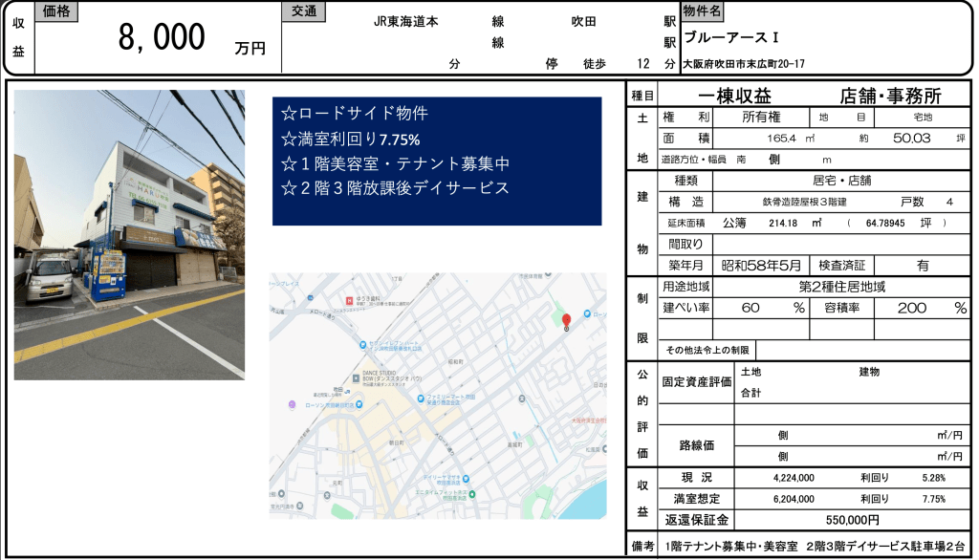979x560 pixels.
Task: Select the 物件名 header label
Action: [704, 11]
